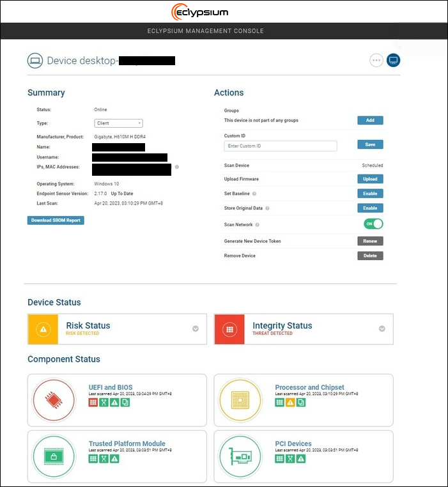Click the green DNA-like icon under UEFI and BIOS
This screenshot has width=448, height=487.
(x=104, y=403)
